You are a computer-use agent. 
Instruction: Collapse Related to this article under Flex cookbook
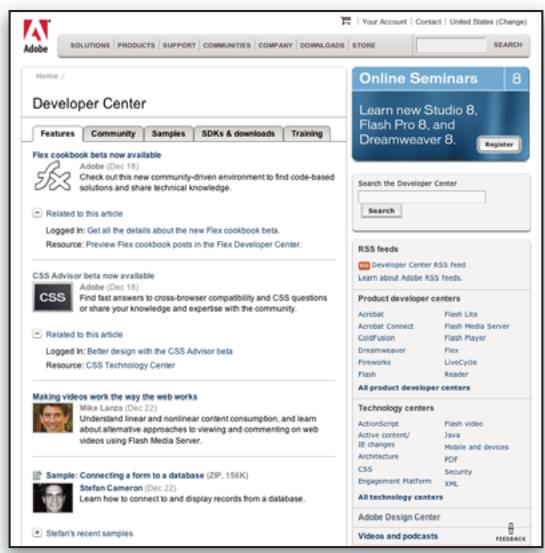pos(37,213)
